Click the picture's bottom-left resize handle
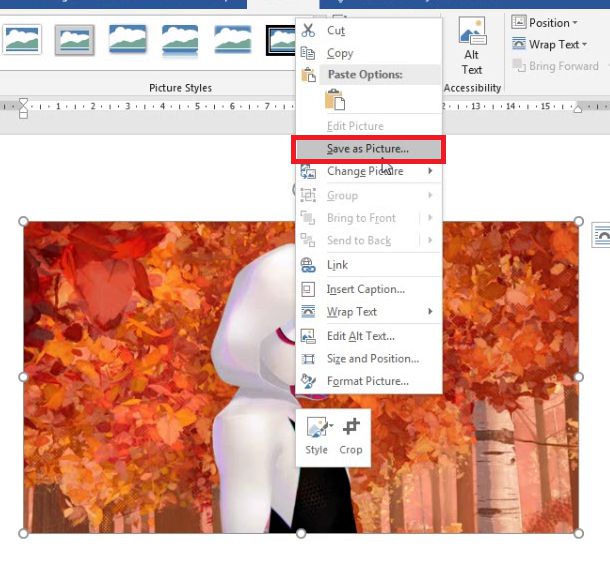This screenshot has height=569, width=610. click(23, 534)
